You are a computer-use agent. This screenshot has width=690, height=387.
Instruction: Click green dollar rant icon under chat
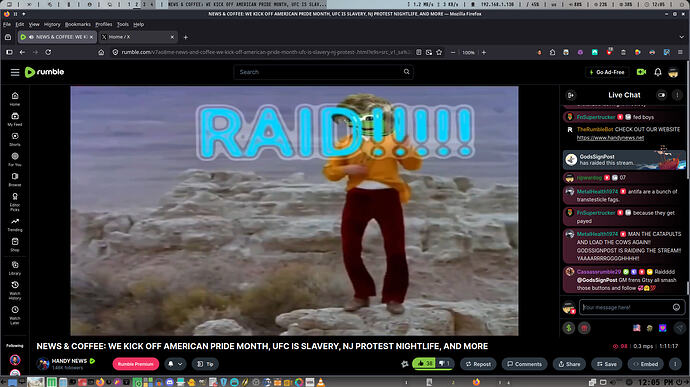569,328
